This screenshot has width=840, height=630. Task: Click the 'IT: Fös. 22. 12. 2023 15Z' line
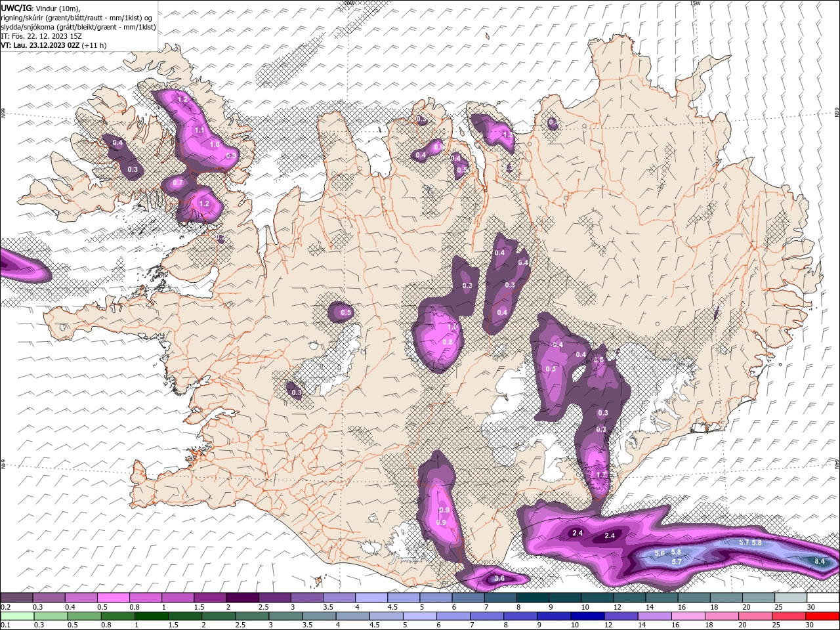click(x=43, y=36)
